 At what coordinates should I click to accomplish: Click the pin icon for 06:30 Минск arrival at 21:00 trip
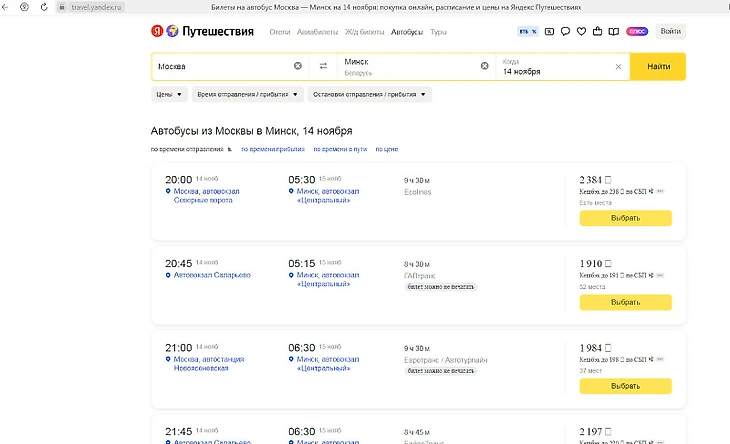click(x=291, y=359)
